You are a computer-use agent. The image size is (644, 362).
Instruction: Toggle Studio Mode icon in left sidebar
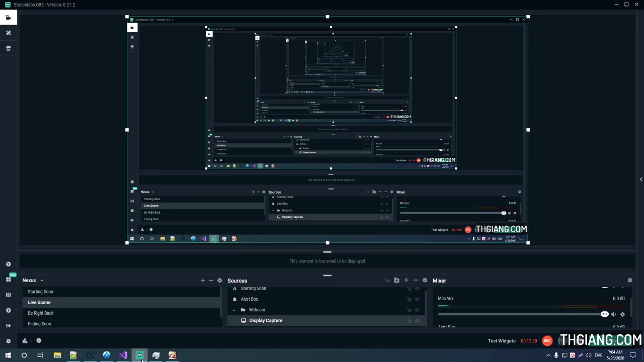(x=8, y=295)
